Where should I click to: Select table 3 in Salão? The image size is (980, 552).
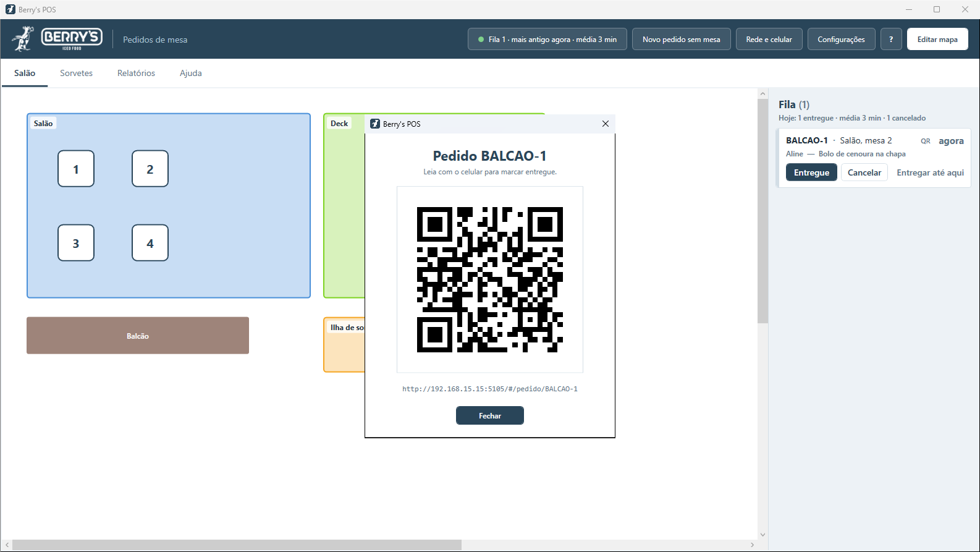[76, 243]
